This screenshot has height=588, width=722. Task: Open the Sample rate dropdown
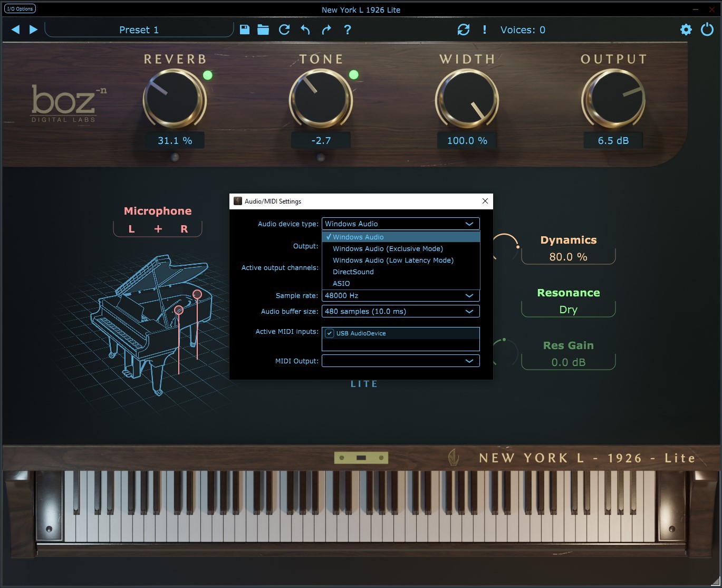point(401,295)
